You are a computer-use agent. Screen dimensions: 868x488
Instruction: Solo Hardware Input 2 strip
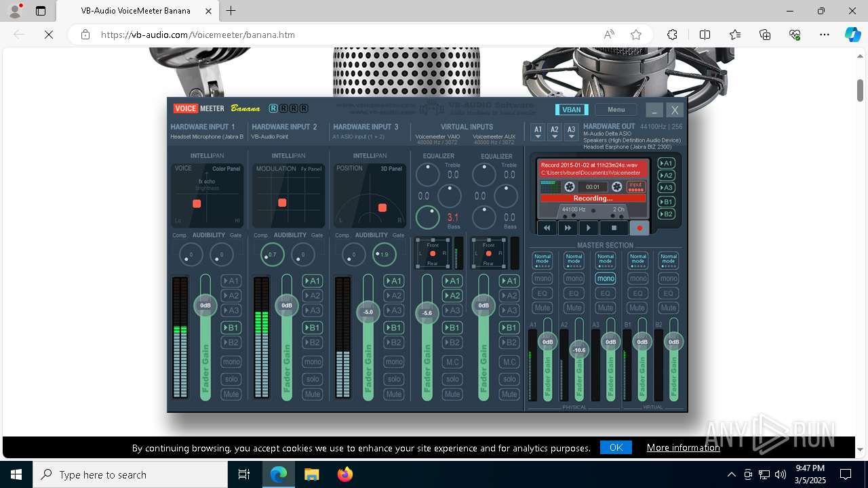(x=313, y=379)
